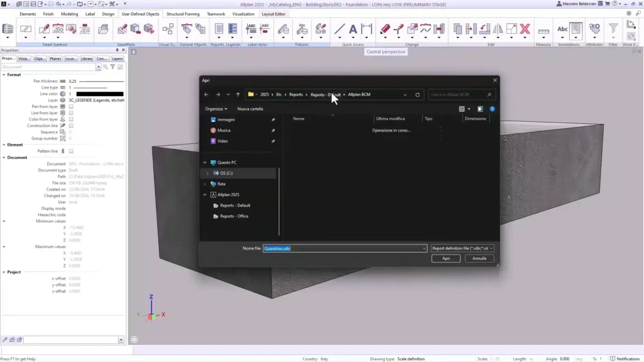644x362 pixels.
Task: Expand the Questo PC tree node
Action: (204, 162)
